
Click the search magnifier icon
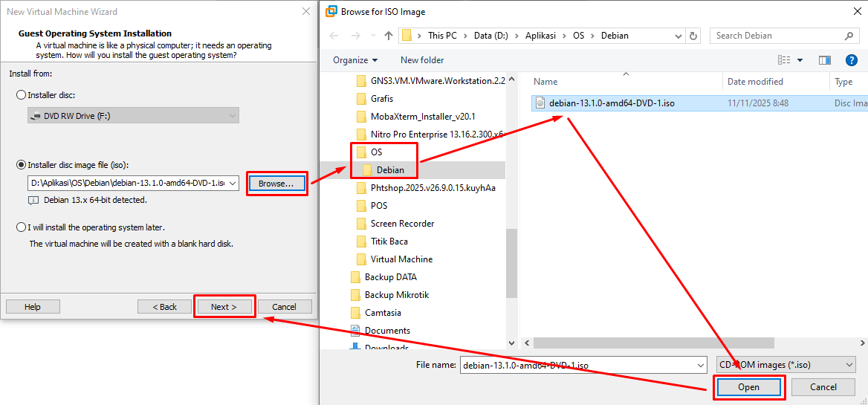[x=849, y=36]
